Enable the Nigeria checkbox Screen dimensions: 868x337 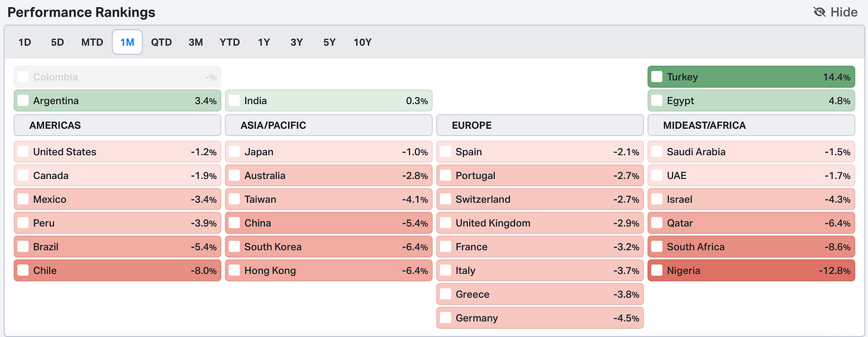tap(657, 271)
